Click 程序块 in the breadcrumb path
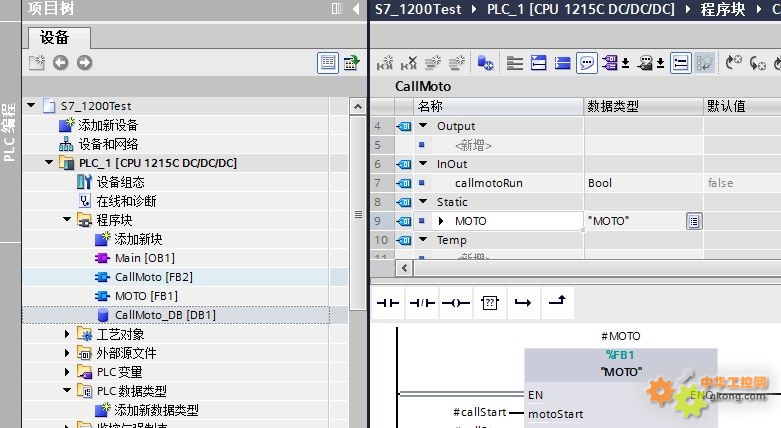This screenshot has width=781, height=428. (723, 9)
